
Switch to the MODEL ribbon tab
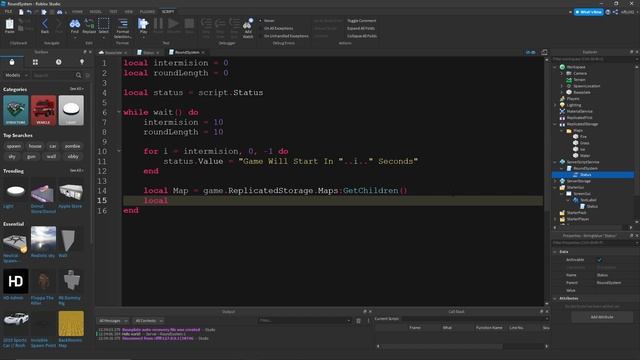tap(96, 12)
